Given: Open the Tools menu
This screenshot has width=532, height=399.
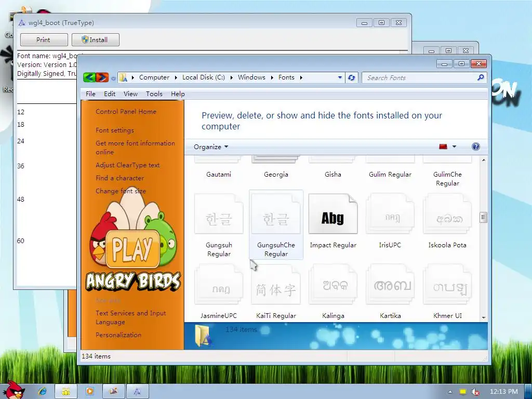Looking at the screenshot, I should click(x=154, y=94).
